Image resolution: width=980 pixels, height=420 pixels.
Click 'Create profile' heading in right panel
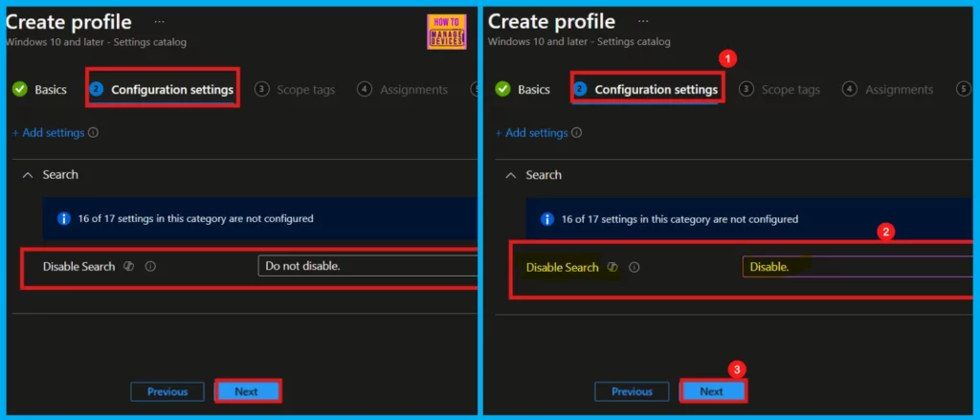pyautogui.click(x=552, y=22)
